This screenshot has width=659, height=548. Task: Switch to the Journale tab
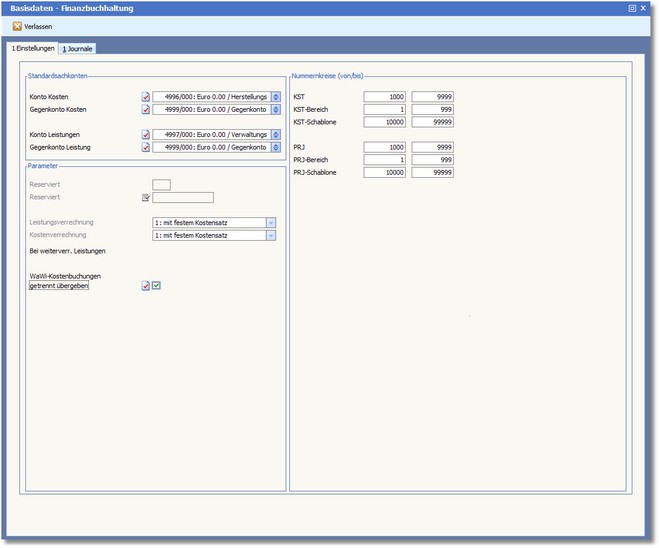point(78,48)
